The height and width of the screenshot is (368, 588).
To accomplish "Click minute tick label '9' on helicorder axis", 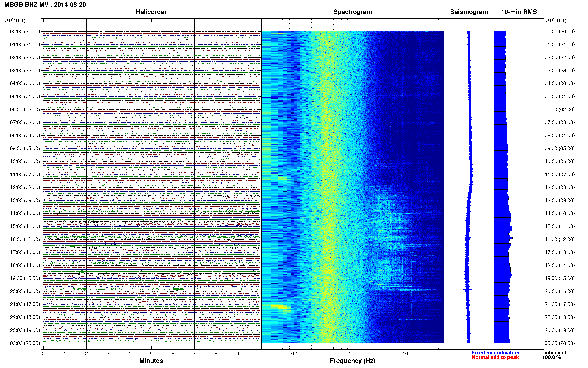I will click(x=238, y=354).
